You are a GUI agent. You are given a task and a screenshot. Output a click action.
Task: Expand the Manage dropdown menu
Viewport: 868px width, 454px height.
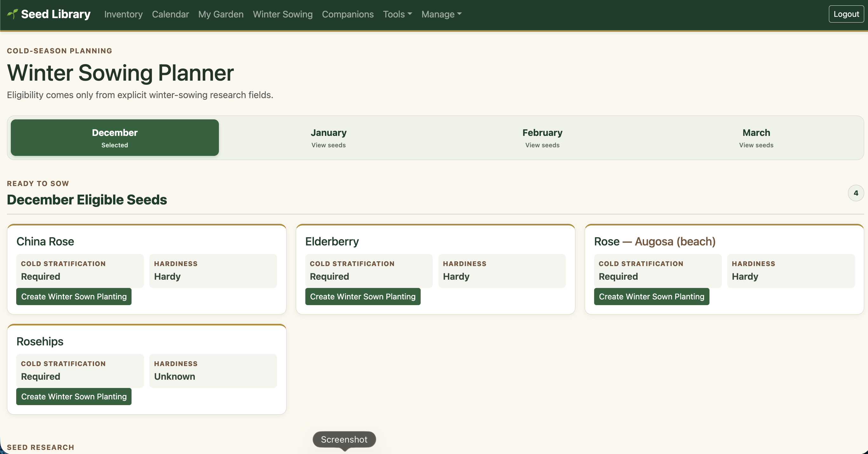click(441, 14)
